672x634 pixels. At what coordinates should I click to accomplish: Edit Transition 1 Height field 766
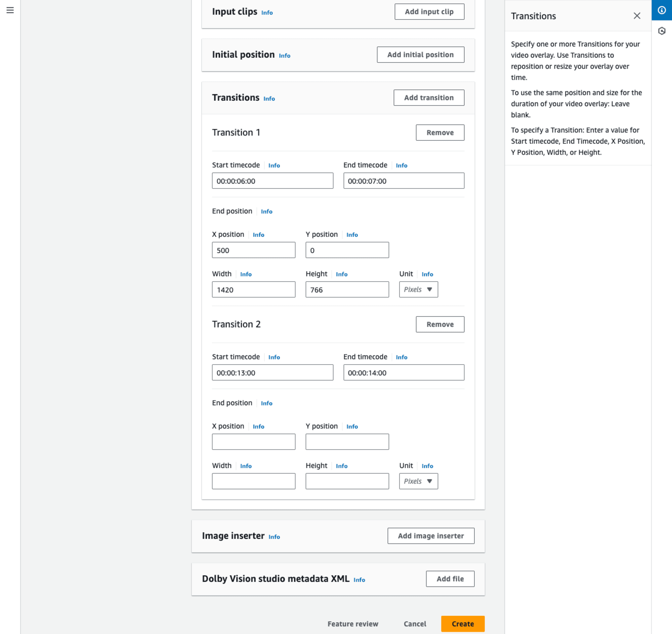(x=347, y=290)
